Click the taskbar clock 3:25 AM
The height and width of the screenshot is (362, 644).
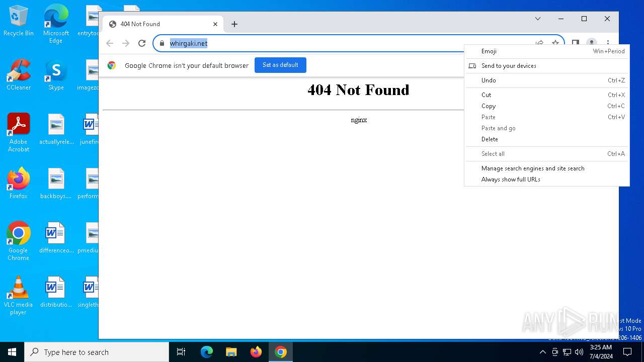[x=601, y=352]
